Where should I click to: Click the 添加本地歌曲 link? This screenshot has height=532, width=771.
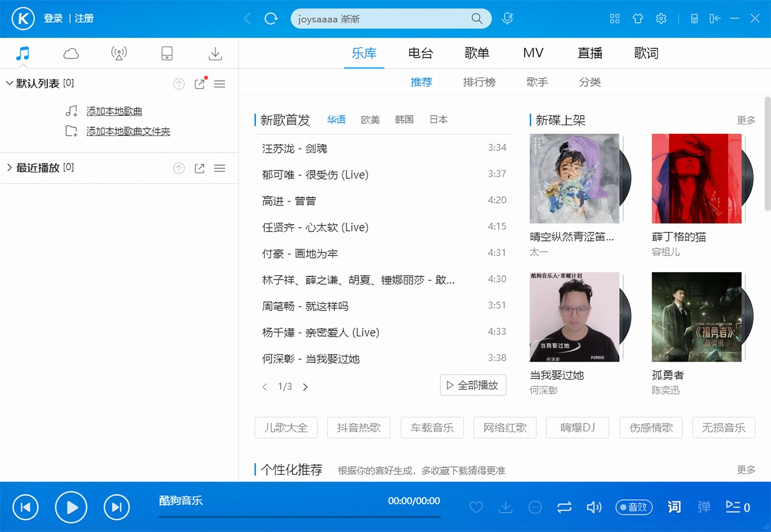tap(114, 111)
